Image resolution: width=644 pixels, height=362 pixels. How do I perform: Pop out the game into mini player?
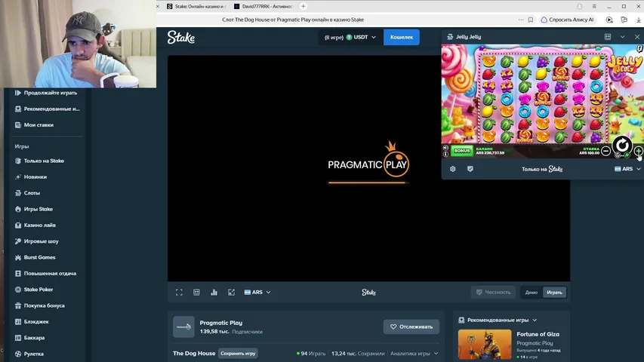tap(231, 292)
